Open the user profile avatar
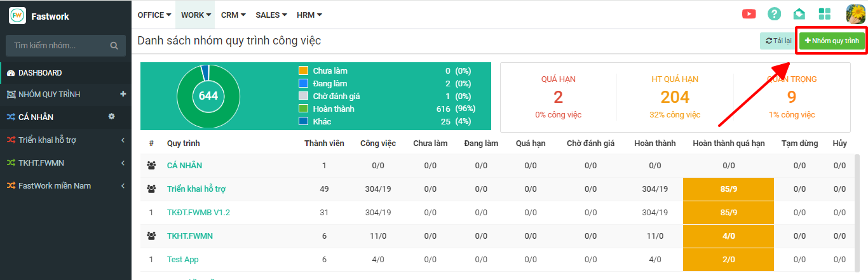 click(x=855, y=14)
